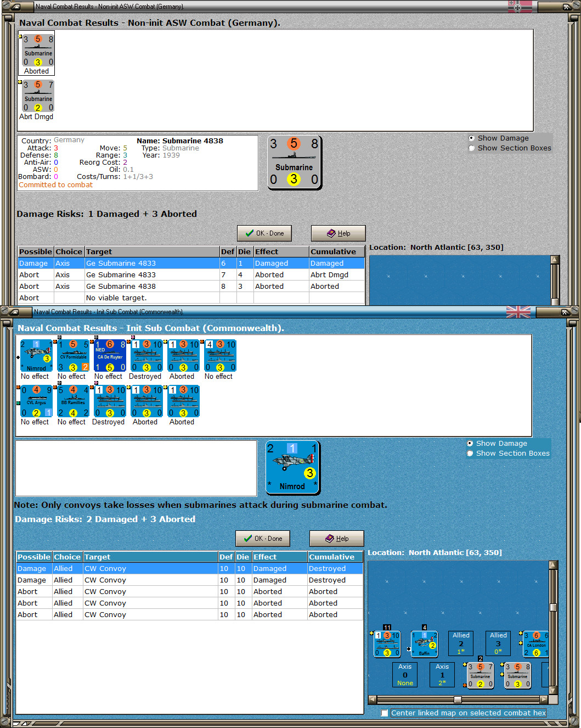Screen dimensions: 581x728
Task: Click the British flag in Sub Combat title
Action: (518, 312)
